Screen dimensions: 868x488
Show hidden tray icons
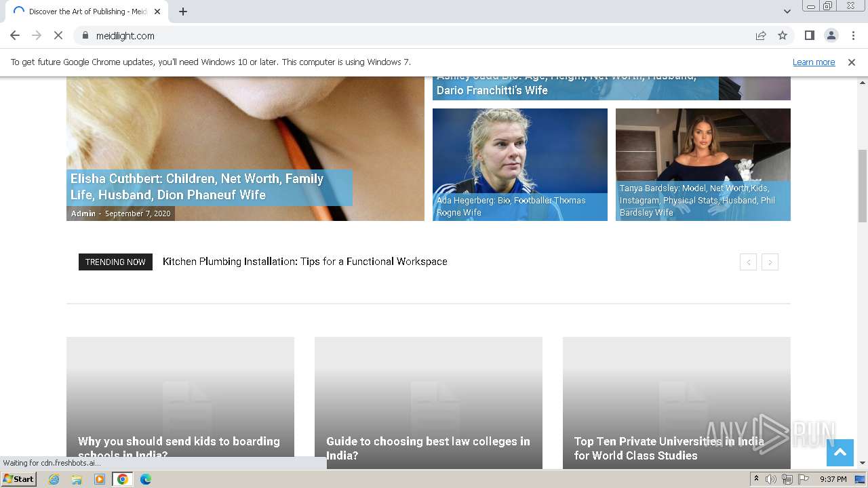(756, 479)
